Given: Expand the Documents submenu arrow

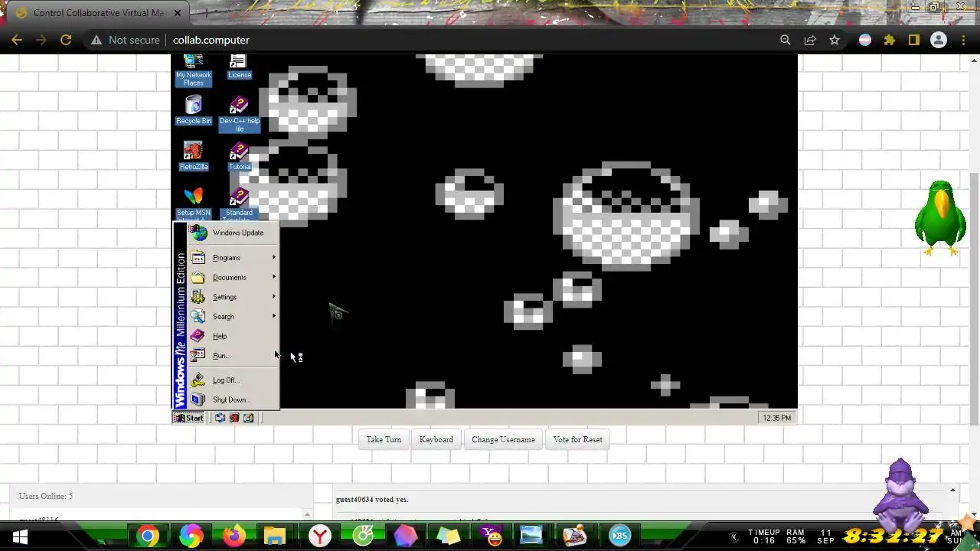Looking at the screenshot, I should pyautogui.click(x=274, y=277).
